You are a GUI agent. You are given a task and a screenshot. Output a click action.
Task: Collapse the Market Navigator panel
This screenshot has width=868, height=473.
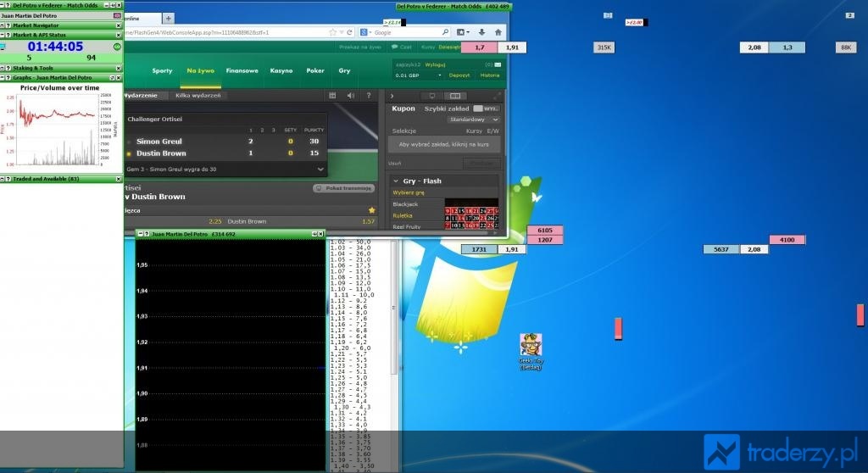pos(3,25)
